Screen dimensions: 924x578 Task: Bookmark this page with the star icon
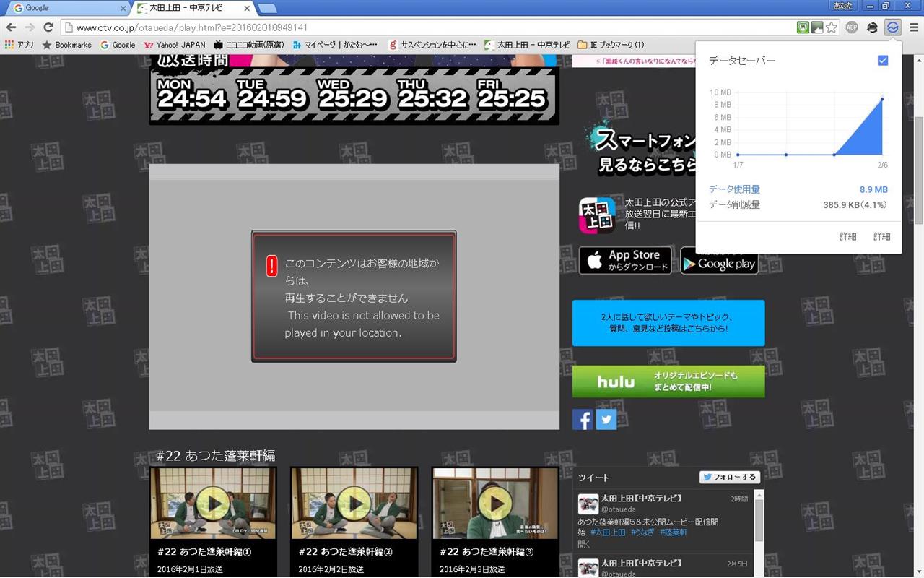(x=832, y=27)
